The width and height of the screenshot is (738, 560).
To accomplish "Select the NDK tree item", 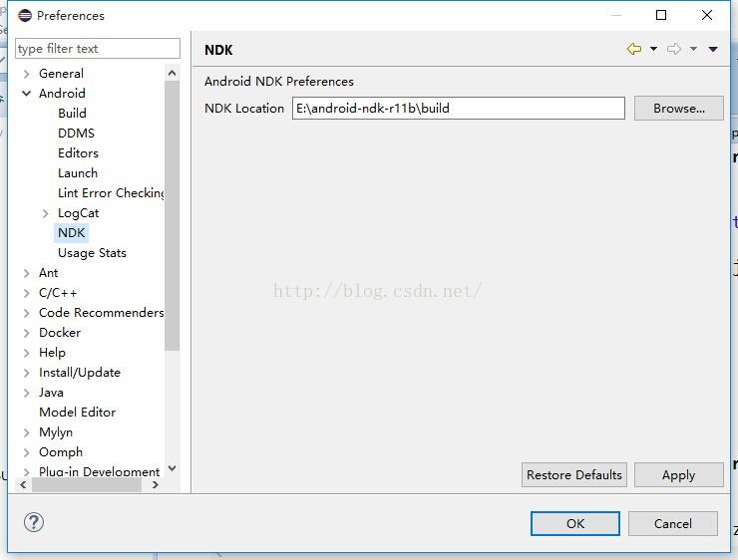I will 72,233.
